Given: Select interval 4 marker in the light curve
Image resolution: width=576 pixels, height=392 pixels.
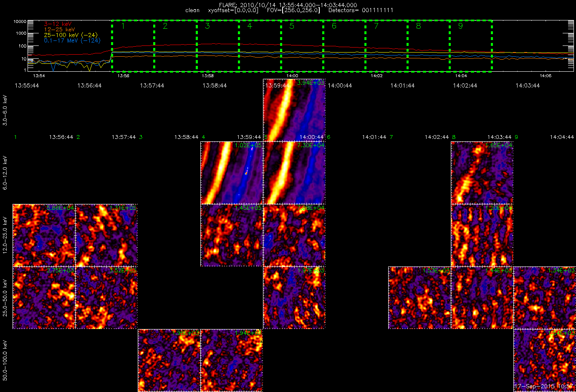Looking at the screenshot, I should 250,26.
